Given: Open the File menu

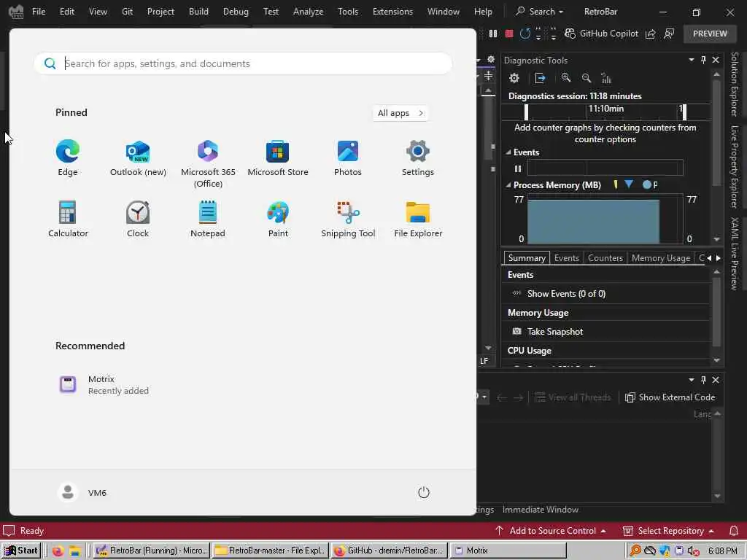Looking at the screenshot, I should tap(39, 12).
